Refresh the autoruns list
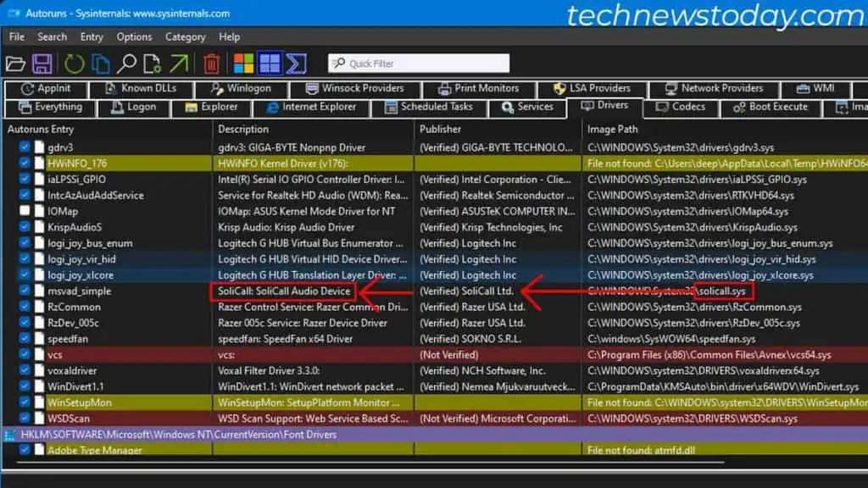The height and width of the screenshot is (488, 868). (x=75, y=64)
